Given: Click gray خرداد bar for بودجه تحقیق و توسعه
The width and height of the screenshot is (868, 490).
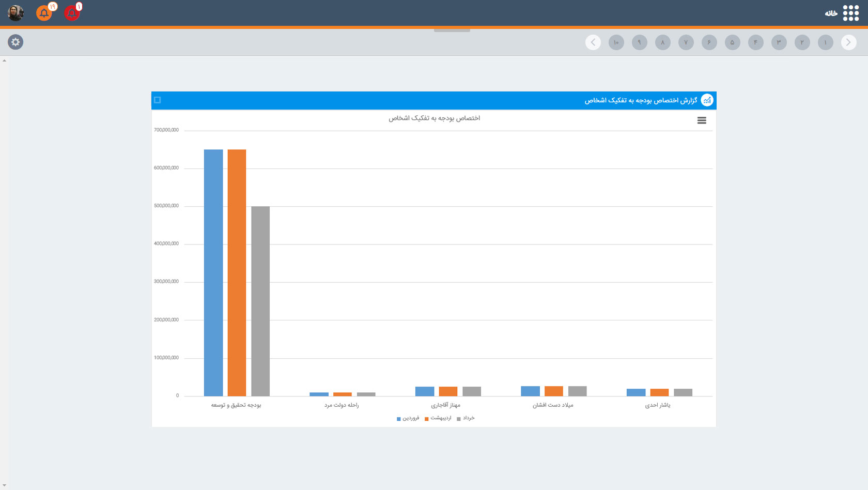Looking at the screenshot, I should [260, 301].
